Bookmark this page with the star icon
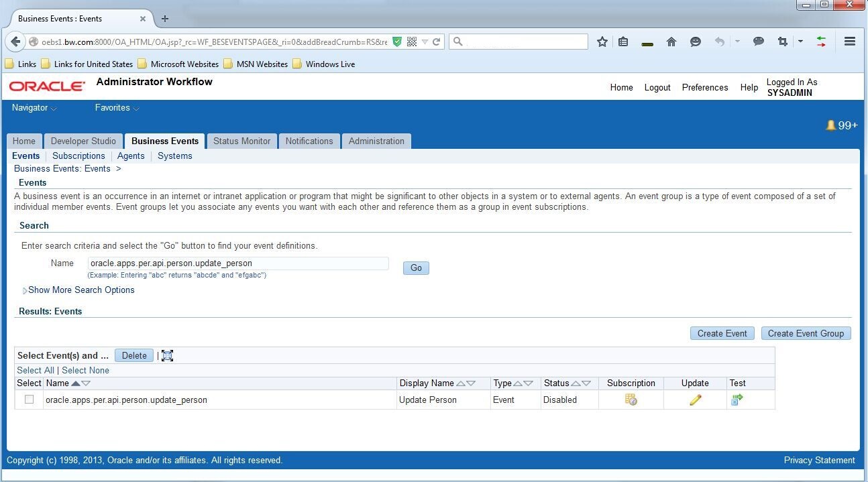 [602, 42]
